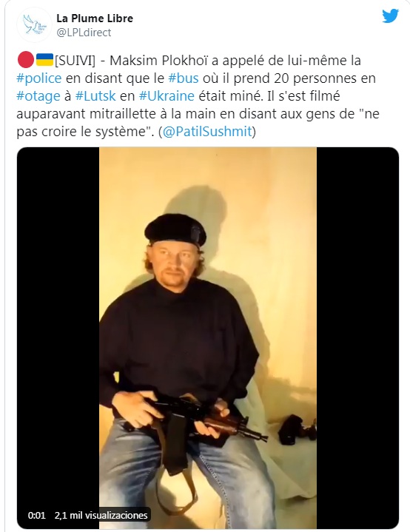Viewport: 410px width, 532px height.
Task: Click the quoted "ne pas croire le système" text
Action: (x=198, y=123)
